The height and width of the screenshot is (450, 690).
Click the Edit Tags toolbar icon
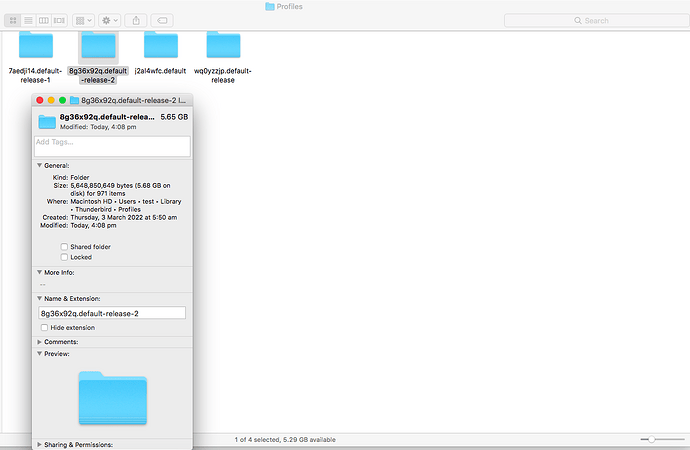162,20
